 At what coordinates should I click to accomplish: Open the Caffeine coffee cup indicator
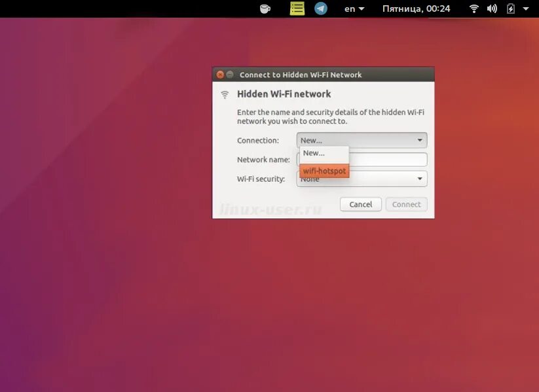coord(265,9)
